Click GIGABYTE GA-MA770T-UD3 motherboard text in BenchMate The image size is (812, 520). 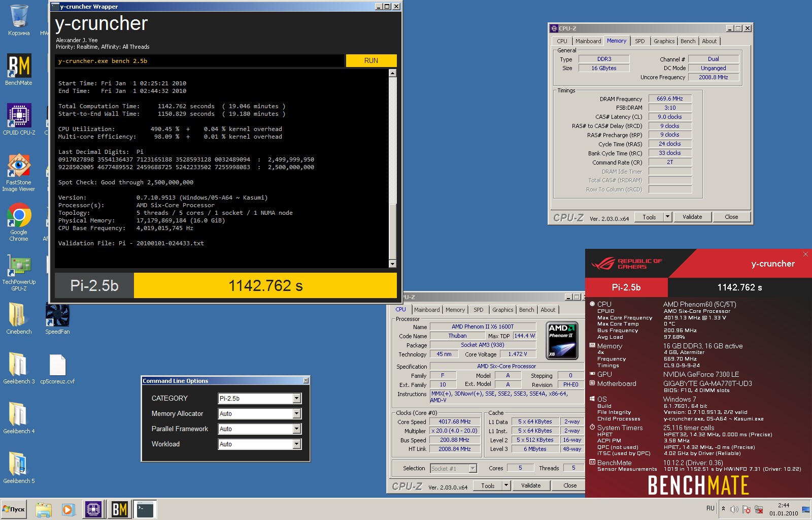707,383
